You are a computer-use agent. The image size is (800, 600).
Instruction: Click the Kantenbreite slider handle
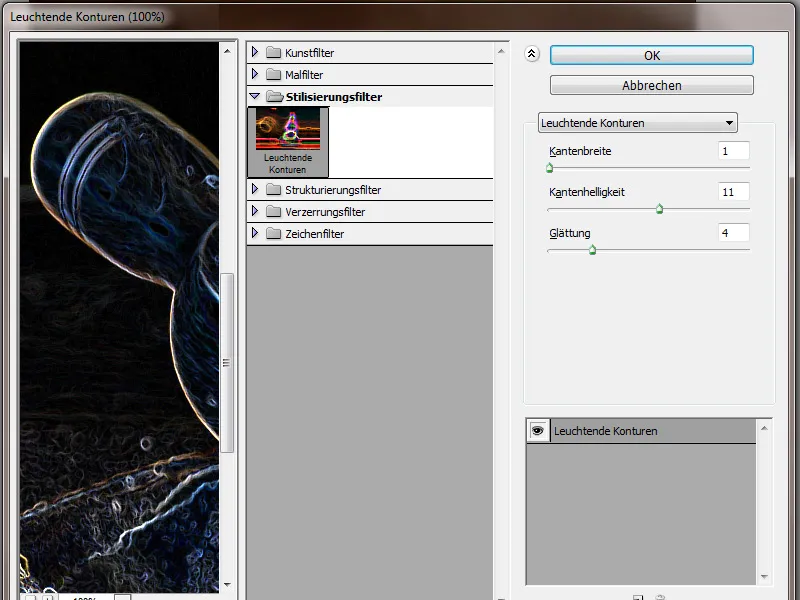pos(549,168)
